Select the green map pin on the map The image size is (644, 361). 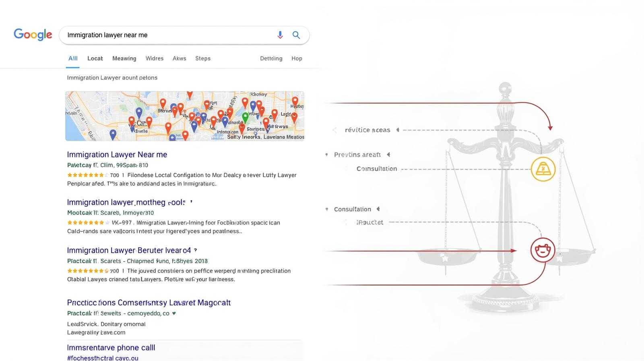tap(245, 118)
